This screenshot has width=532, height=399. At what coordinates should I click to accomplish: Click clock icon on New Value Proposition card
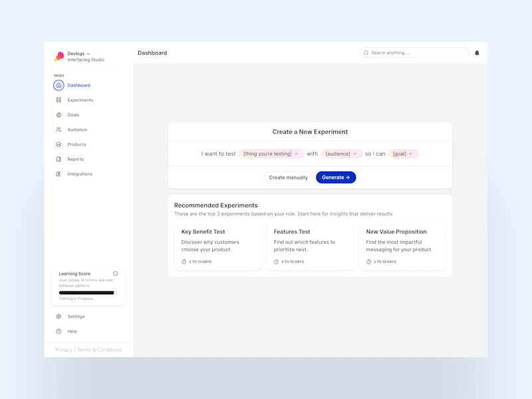click(368, 261)
